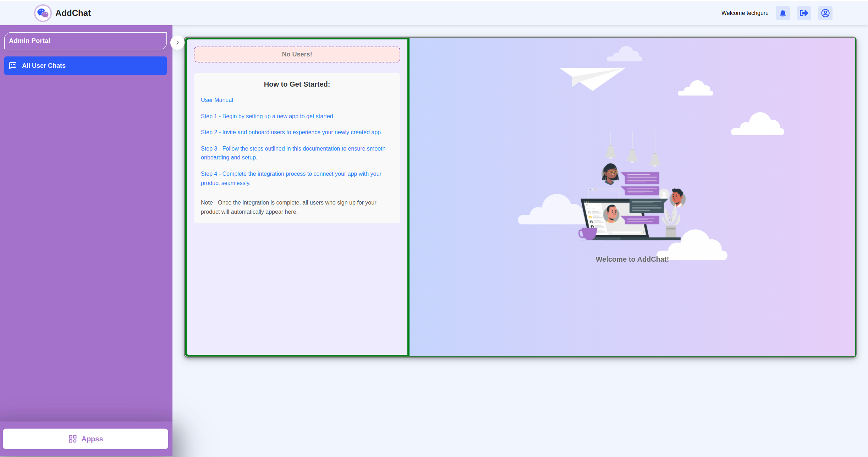Image resolution: width=868 pixels, height=457 pixels.
Task: Open Step 1 setting up new app link
Action: 268,116
